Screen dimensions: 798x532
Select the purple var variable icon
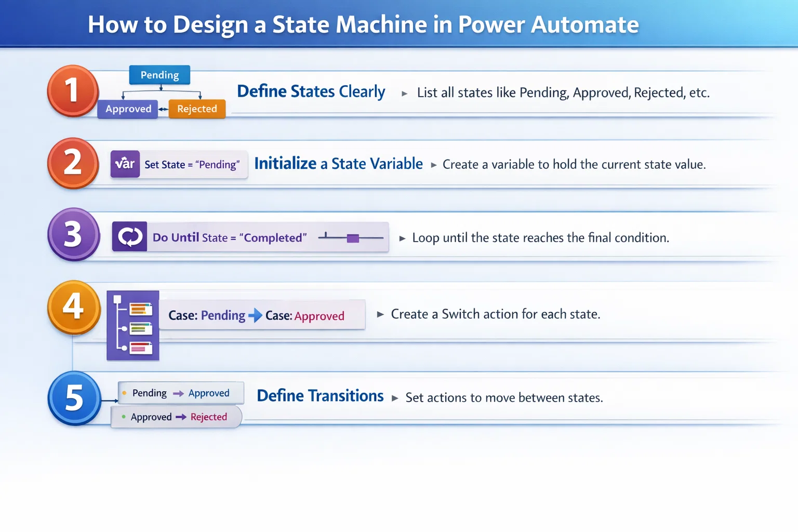(x=125, y=164)
